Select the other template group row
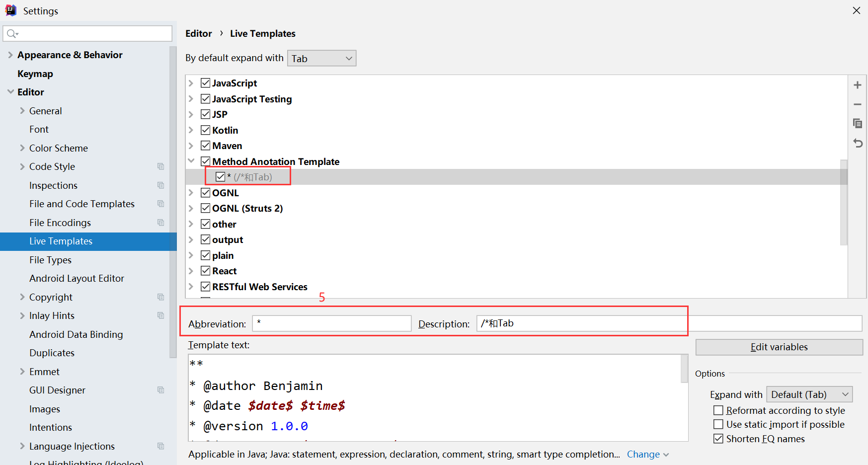Image resolution: width=868 pixels, height=465 pixels. click(x=516, y=224)
